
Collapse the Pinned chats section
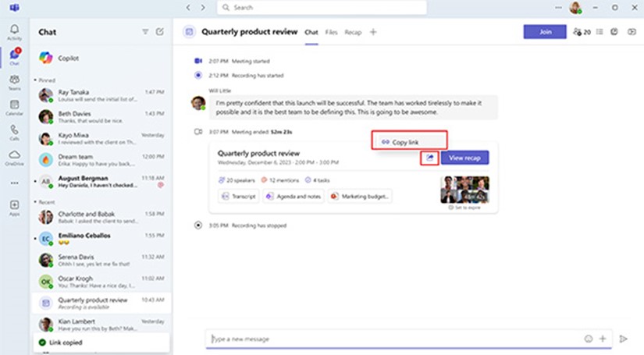[x=44, y=80]
